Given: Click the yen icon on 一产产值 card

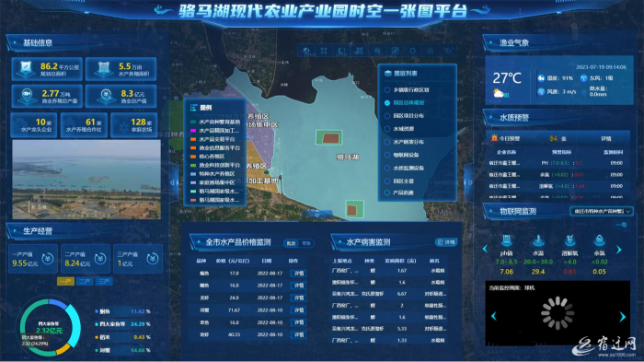Looking at the screenshot, I should click(48, 259).
